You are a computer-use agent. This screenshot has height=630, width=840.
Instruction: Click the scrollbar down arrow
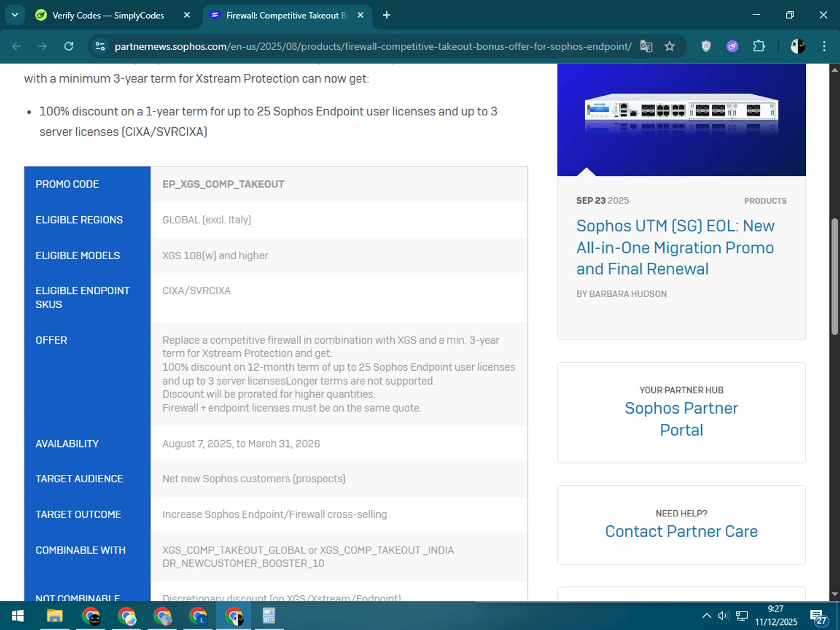point(834,594)
